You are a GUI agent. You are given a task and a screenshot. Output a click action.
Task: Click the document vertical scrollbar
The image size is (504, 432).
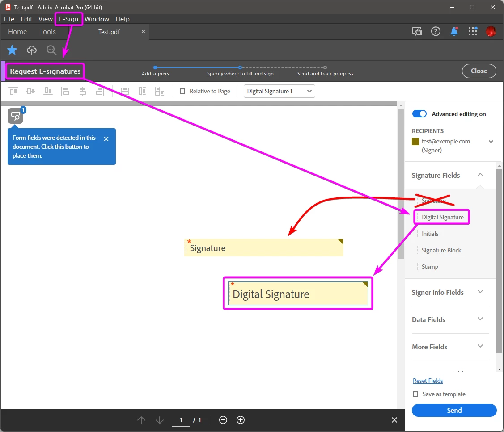click(x=401, y=184)
